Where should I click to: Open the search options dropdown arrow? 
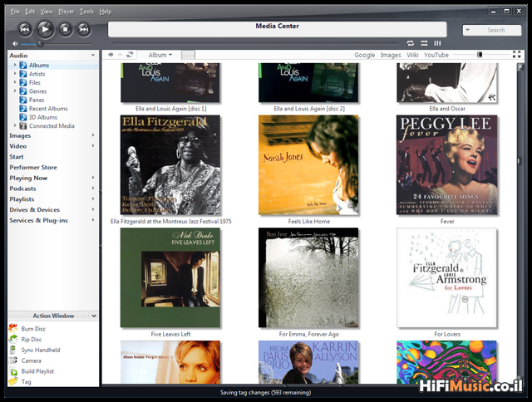(x=467, y=30)
